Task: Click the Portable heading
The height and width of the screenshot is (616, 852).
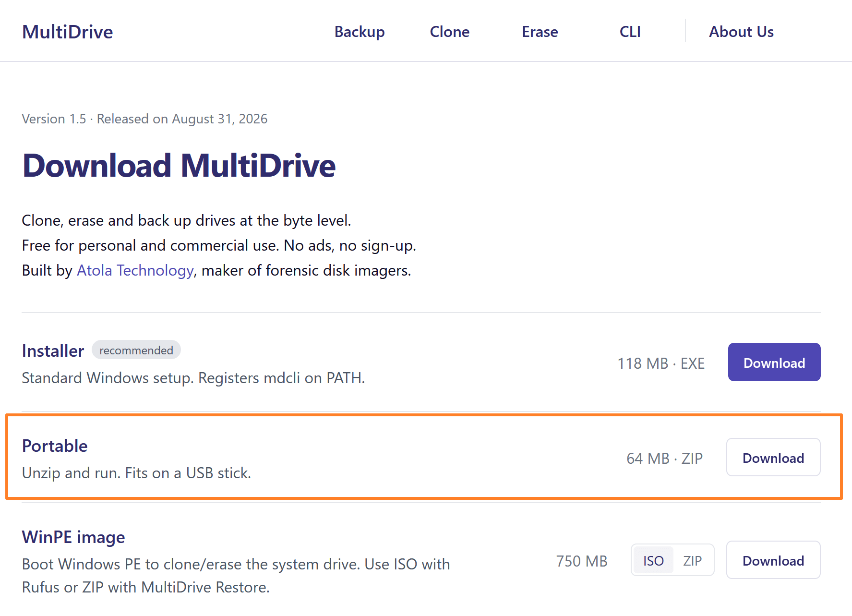Action: point(55,446)
